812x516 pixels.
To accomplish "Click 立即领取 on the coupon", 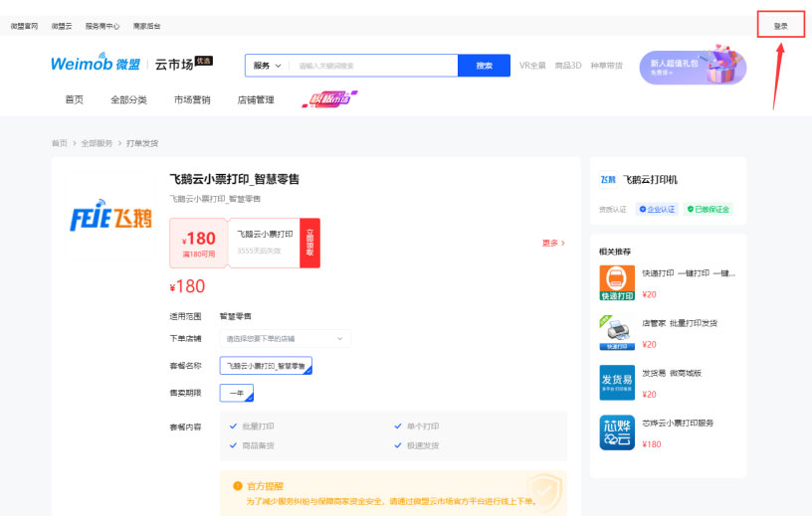I will tap(309, 243).
